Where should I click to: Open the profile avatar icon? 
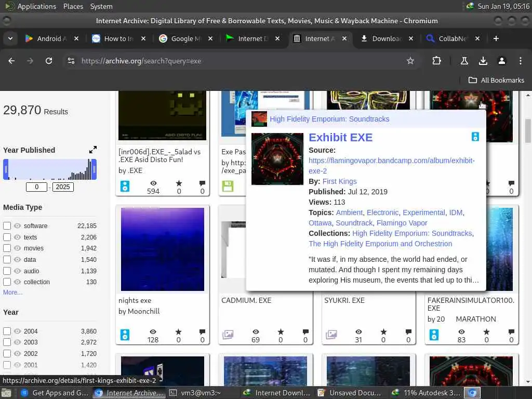click(501, 61)
